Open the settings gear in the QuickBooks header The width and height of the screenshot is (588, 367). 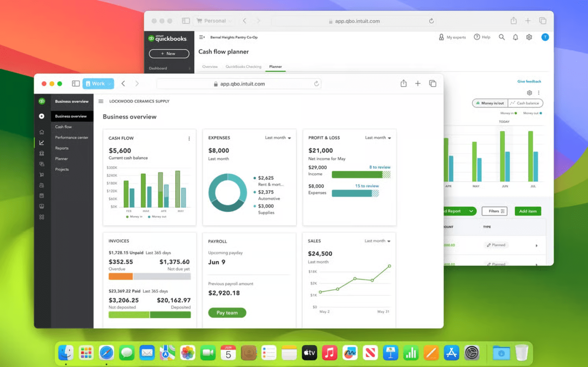tap(529, 37)
